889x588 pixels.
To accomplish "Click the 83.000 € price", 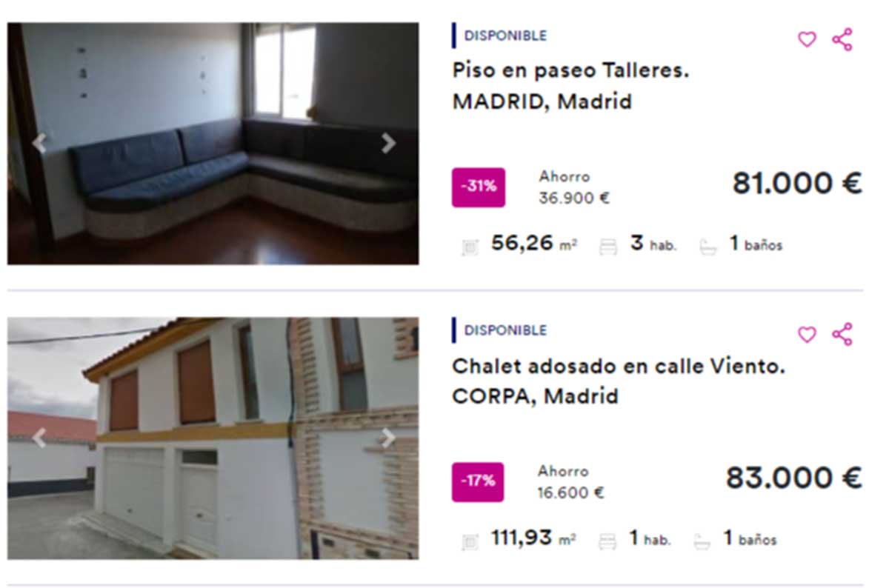I will (x=794, y=478).
